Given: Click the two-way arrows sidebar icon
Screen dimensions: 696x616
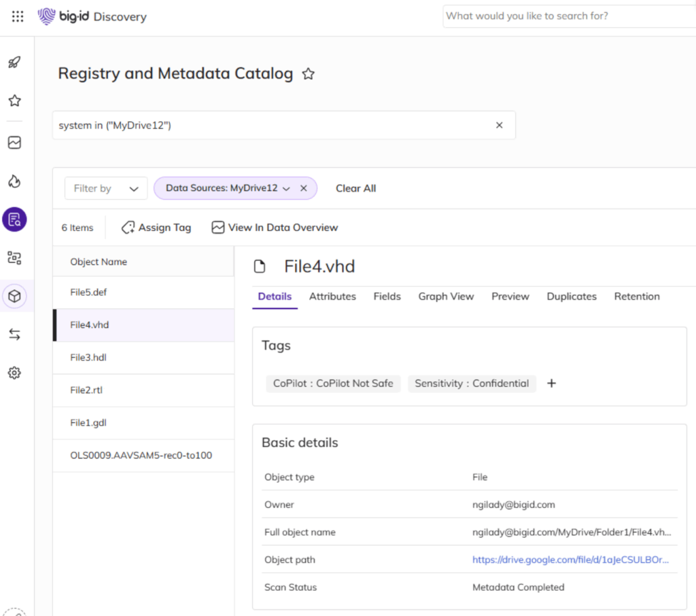Looking at the screenshot, I should coord(14,334).
